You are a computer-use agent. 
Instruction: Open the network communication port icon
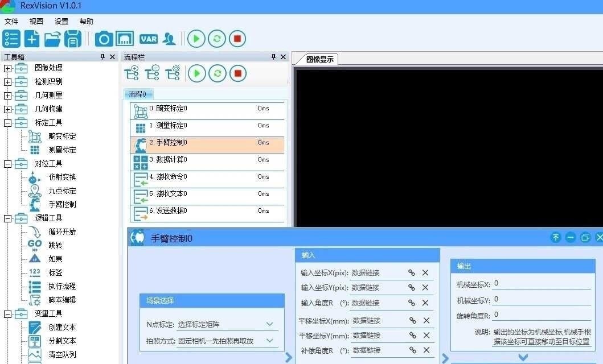point(125,39)
